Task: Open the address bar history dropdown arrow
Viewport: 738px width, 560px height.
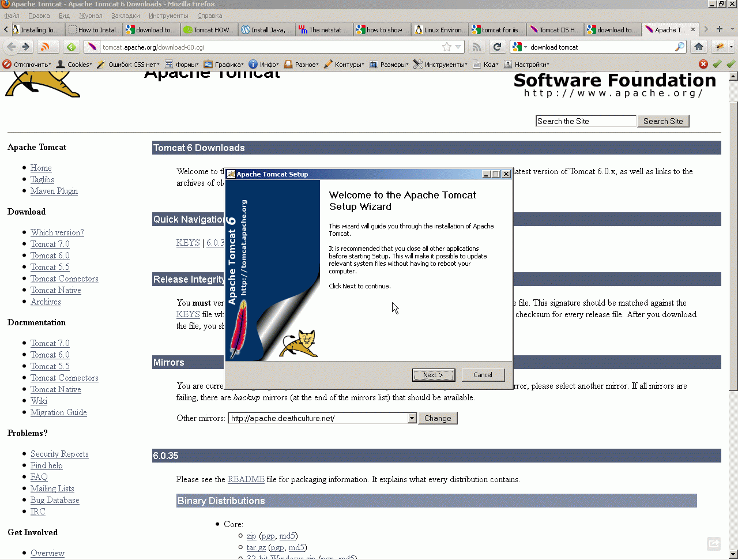Action: click(x=458, y=47)
